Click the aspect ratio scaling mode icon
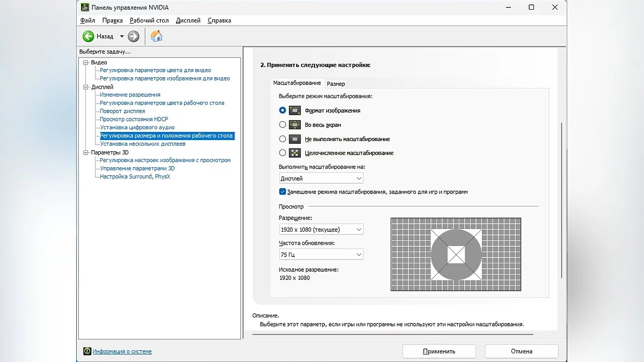Image resolution: width=644 pixels, height=362 pixels. pyautogui.click(x=295, y=110)
